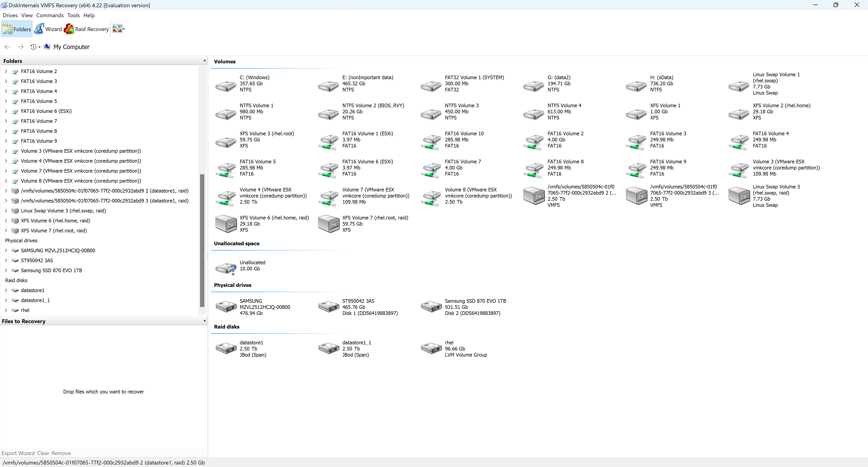Expand the datastore1_1 raid disk entry

6,300
